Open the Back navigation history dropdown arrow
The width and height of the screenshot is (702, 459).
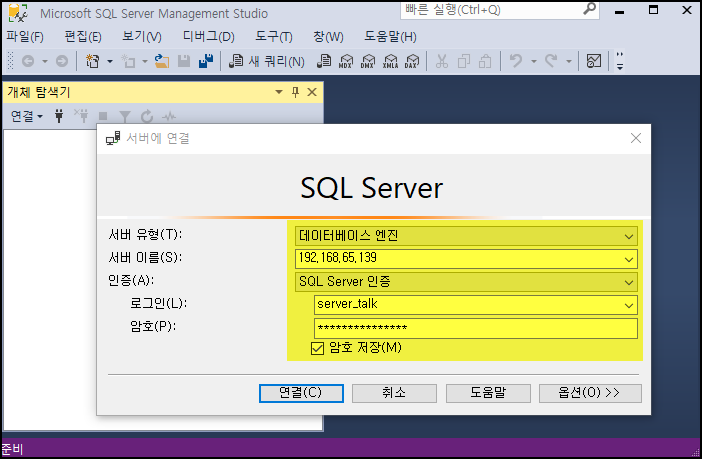[x=45, y=61]
